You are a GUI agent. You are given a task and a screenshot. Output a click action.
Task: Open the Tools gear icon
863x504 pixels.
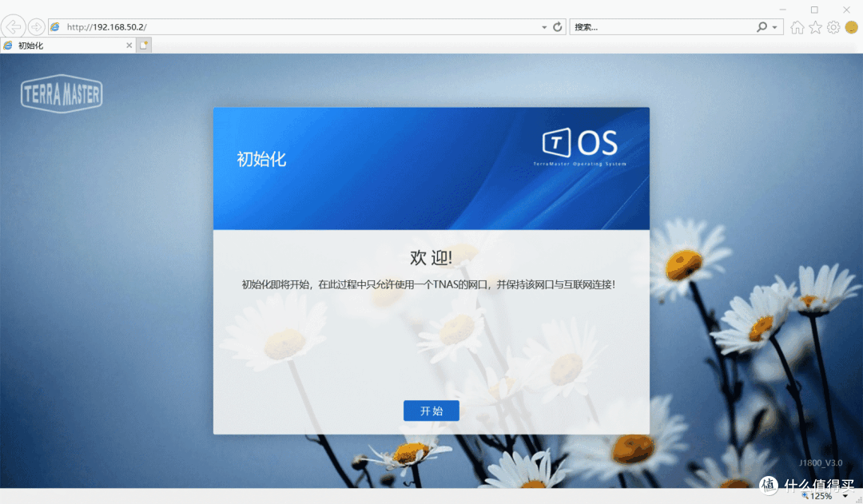point(833,27)
